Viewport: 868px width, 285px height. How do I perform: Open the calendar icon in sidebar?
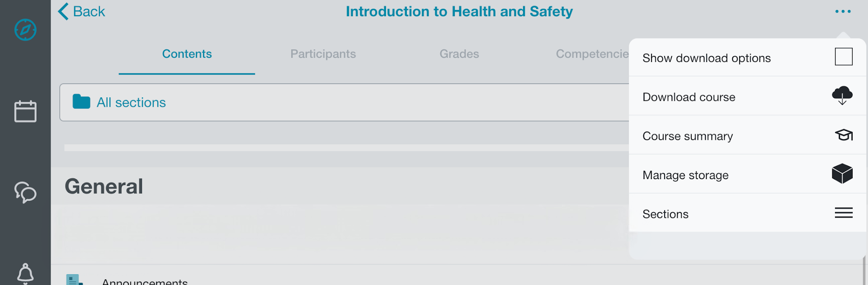coord(25,111)
